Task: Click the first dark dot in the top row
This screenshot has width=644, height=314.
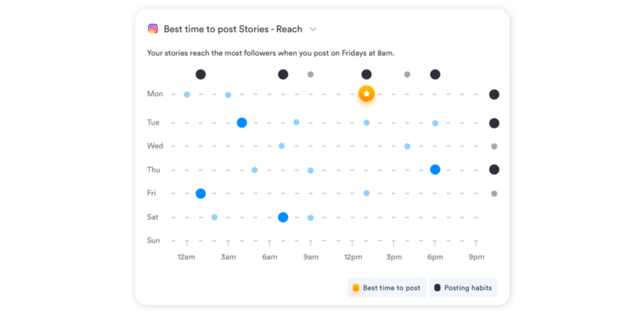Action: click(201, 74)
